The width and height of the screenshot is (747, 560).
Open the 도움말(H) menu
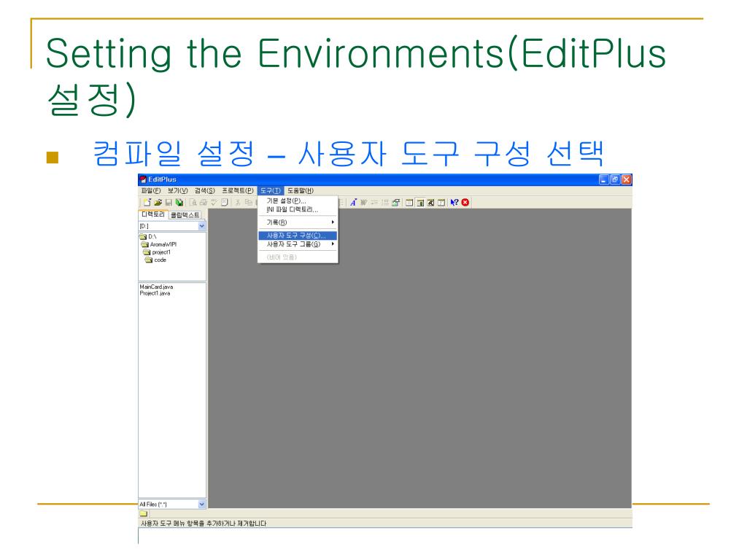[x=300, y=190]
